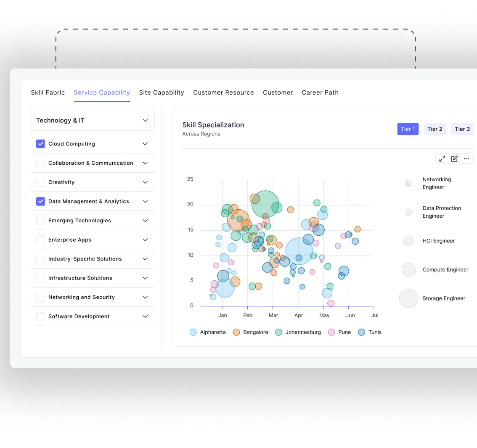Click the Storage Engineer legend label
This screenshot has width=477, height=448.
point(444,298)
